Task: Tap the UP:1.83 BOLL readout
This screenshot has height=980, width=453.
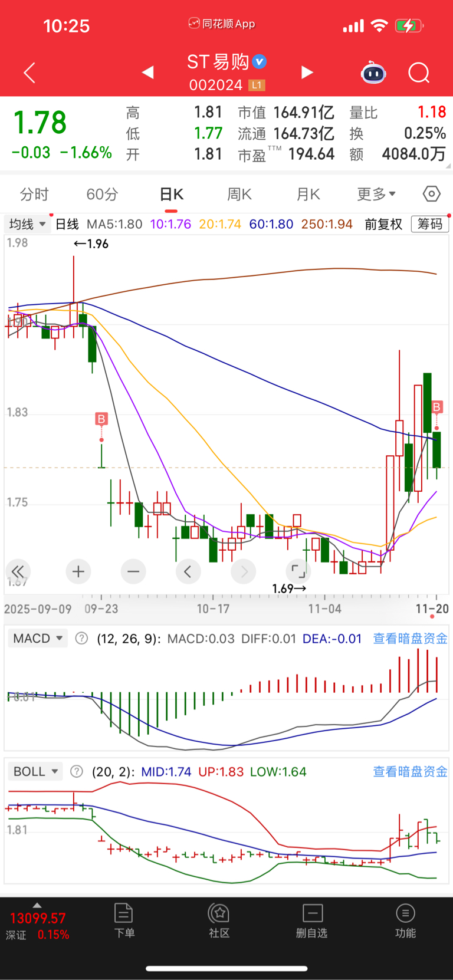Action: click(x=221, y=771)
